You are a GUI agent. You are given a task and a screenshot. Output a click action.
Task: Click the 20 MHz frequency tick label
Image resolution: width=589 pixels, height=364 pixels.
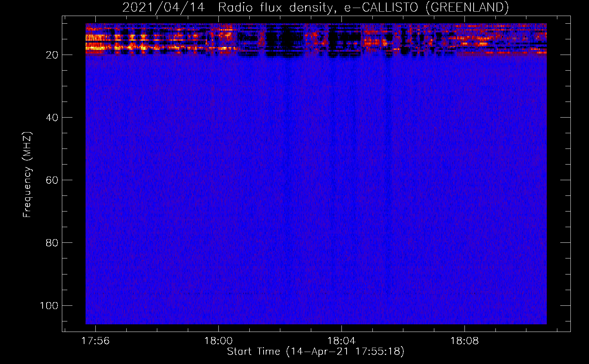(x=52, y=55)
